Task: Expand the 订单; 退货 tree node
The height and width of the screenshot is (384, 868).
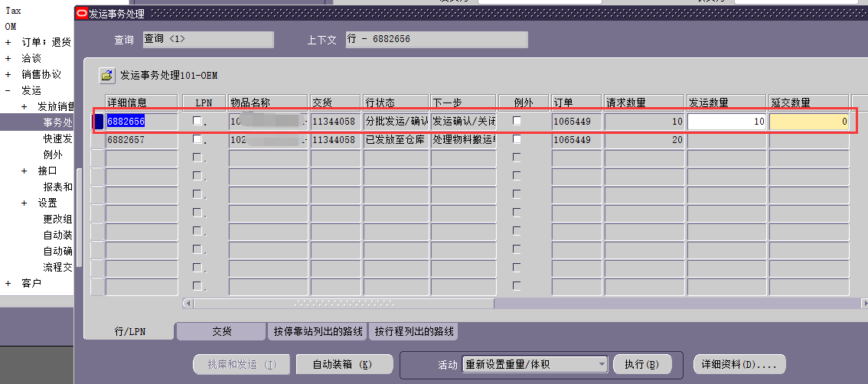Action: pos(8,42)
